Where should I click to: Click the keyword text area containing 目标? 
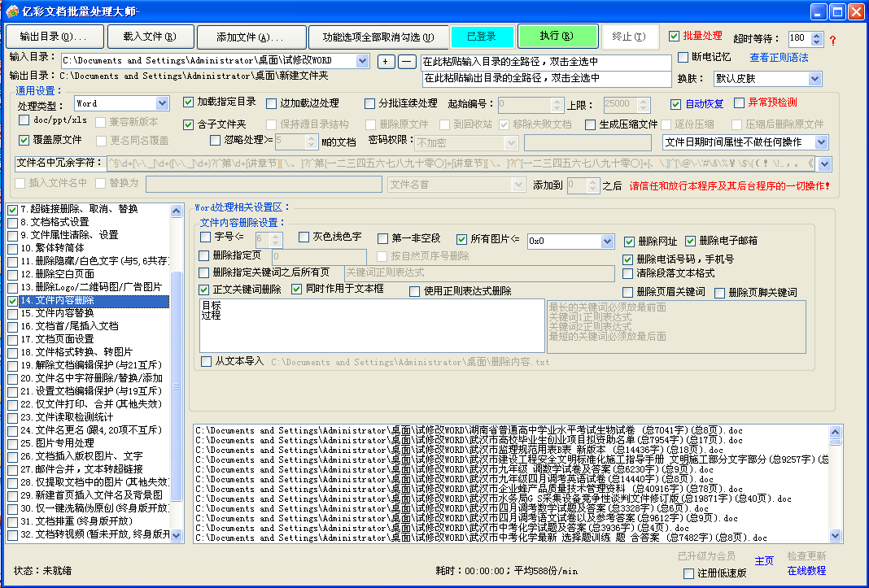click(x=372, y=326)
